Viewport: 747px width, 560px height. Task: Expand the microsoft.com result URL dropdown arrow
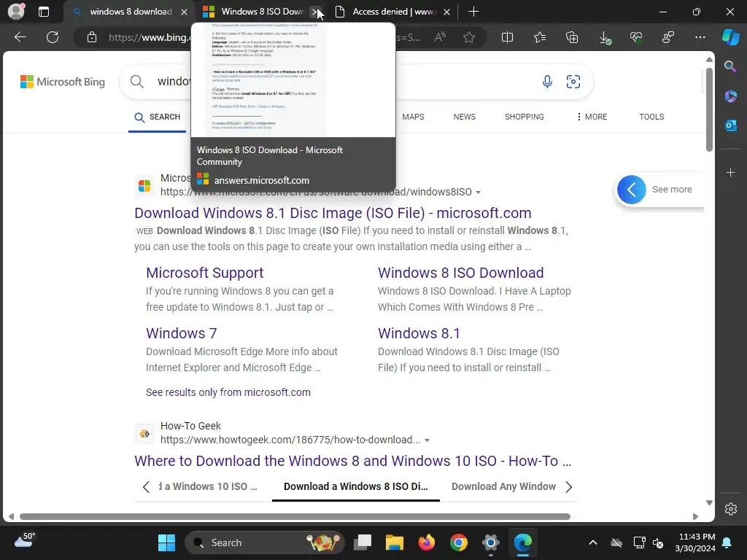click(x=478, y=192)
